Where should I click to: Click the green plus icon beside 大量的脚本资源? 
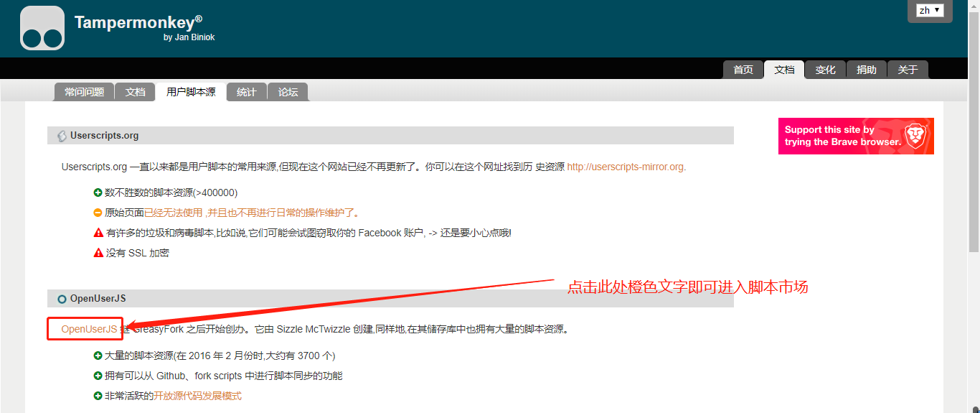pos(98,356)
